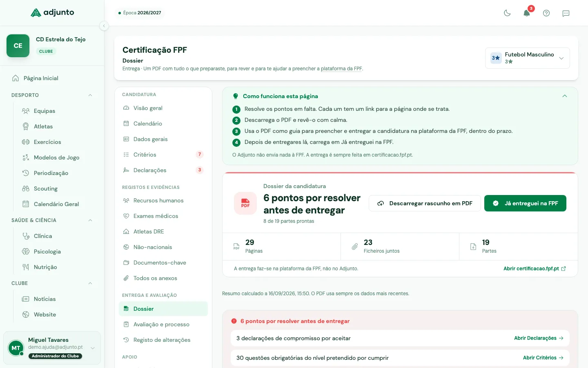Open the Futebol Masculino selector dropdown
The width and height of the screenshot is (588, 368).
pyautogui.click(x=527, y=58)
